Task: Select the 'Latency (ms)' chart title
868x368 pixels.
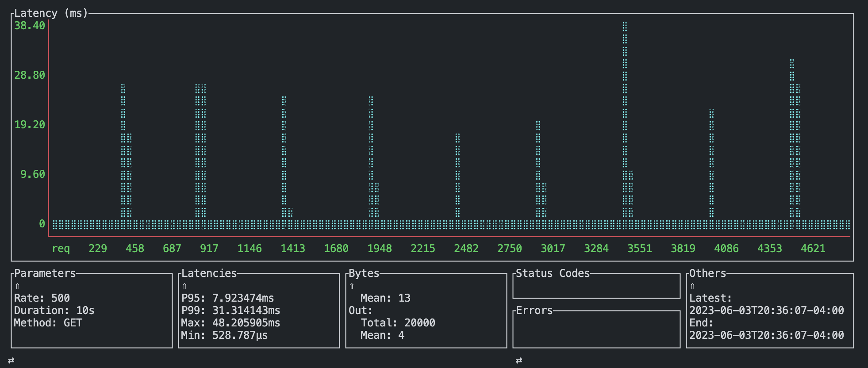Action: pos(51,13)
